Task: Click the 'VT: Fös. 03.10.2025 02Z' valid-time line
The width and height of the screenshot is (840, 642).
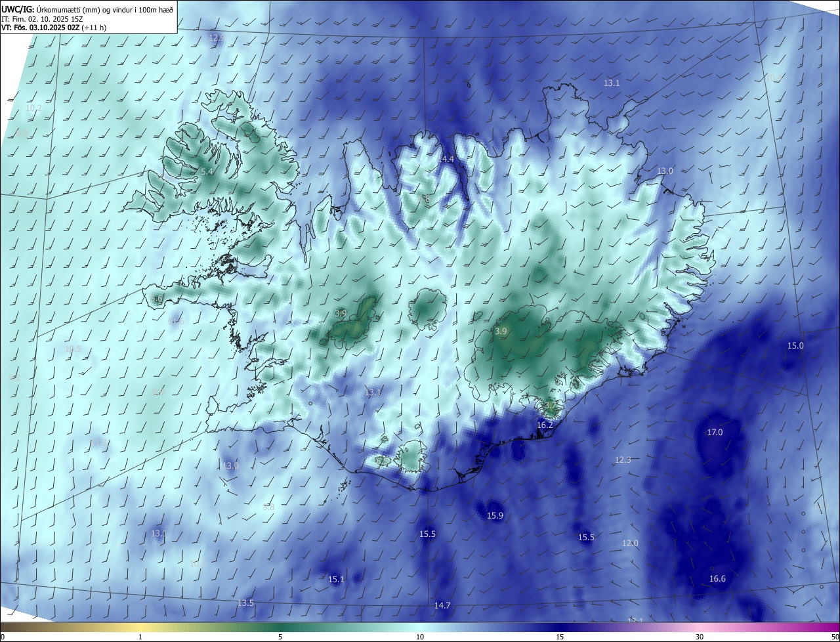Action: click(54, 28)
